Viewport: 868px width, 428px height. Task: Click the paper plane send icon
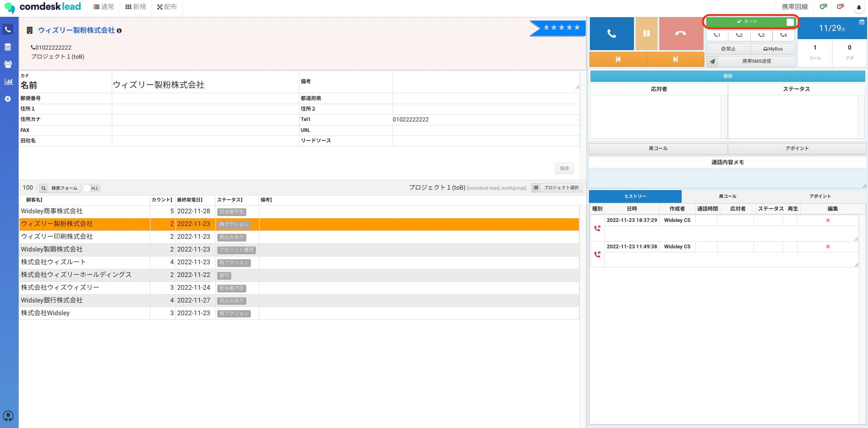[x=712, y=61]
